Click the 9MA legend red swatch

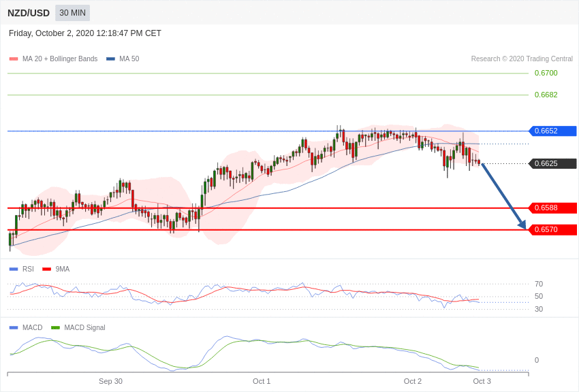pos(47,269)
